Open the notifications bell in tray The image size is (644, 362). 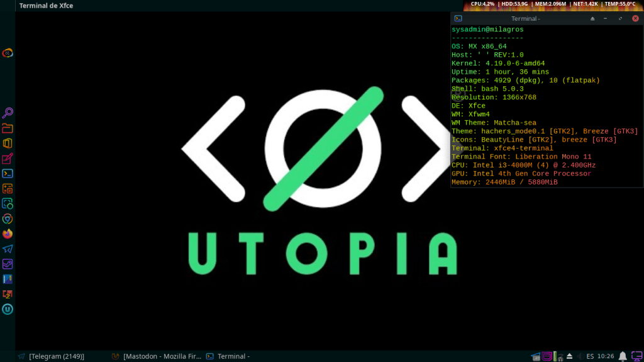coord(623,356)
